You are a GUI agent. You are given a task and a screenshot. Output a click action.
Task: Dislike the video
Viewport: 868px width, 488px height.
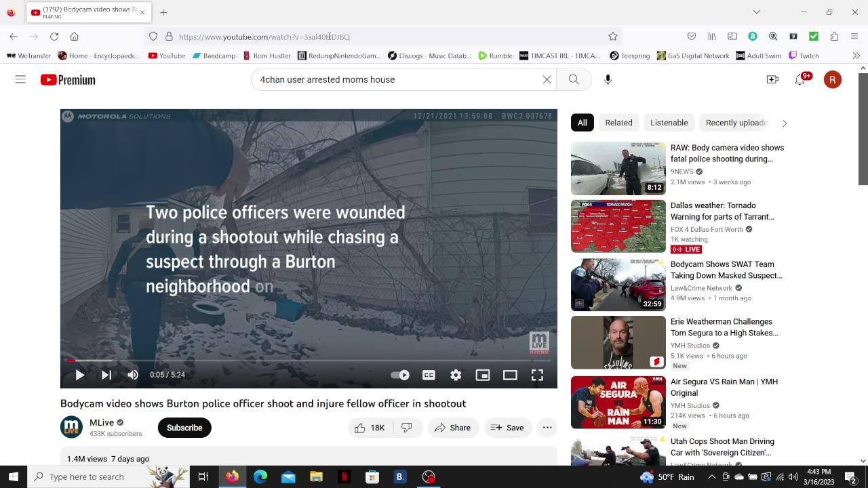(407, 428)
